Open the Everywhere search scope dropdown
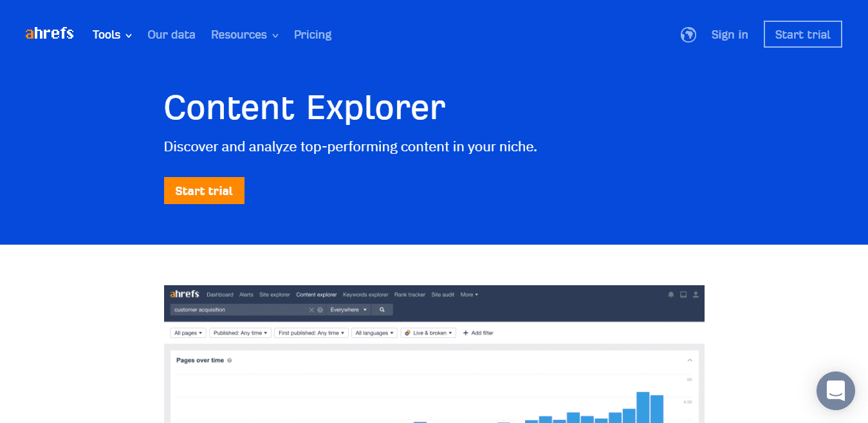Image resolution: width=868 pixels, height=423 pixels. coord(349,310)
